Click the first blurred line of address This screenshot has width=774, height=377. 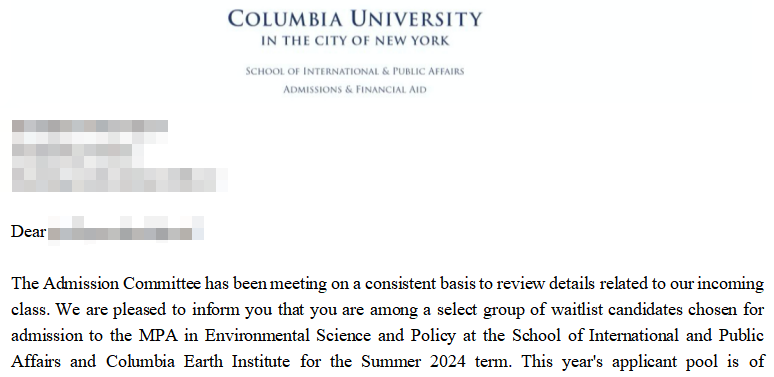tap(89, 126)
